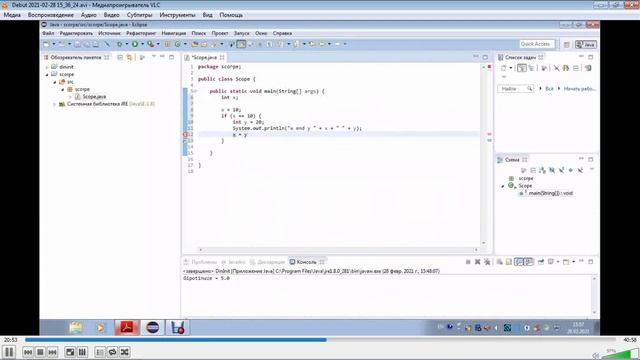Open Eclipse Файл menu
Screen dimensions: 640x360
pos(48,33)
